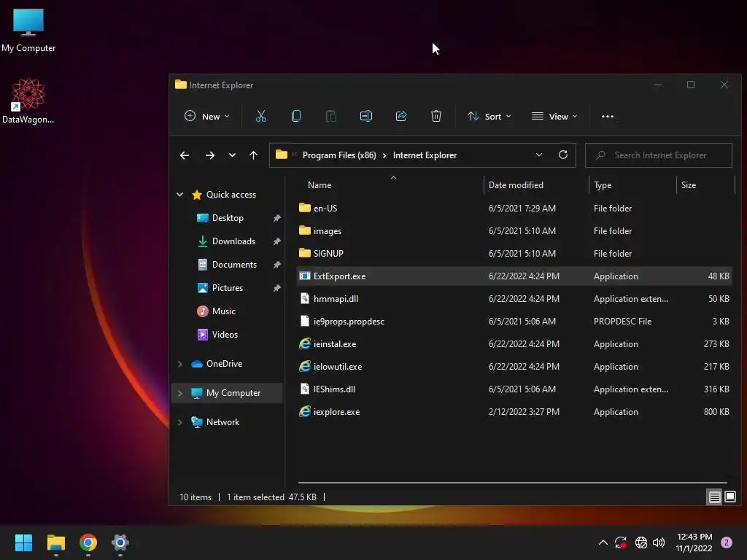The image size is (747, 560).
Task: Sort by Type column header
Action: coord(632,184)
